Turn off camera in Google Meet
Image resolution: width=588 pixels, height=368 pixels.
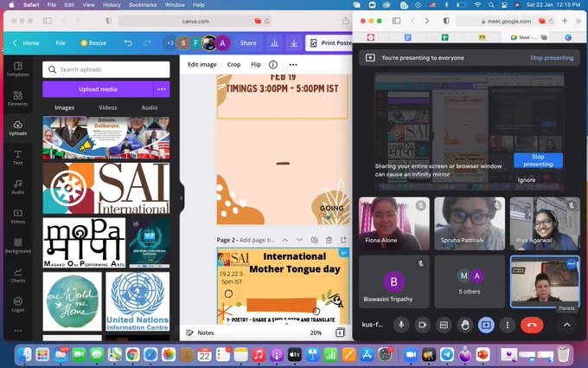pos(423,325)
